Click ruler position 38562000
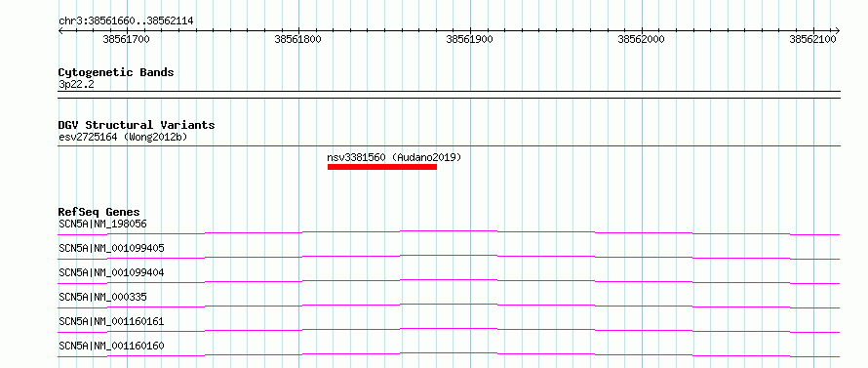The image size is (868, 368). point(641,39)
